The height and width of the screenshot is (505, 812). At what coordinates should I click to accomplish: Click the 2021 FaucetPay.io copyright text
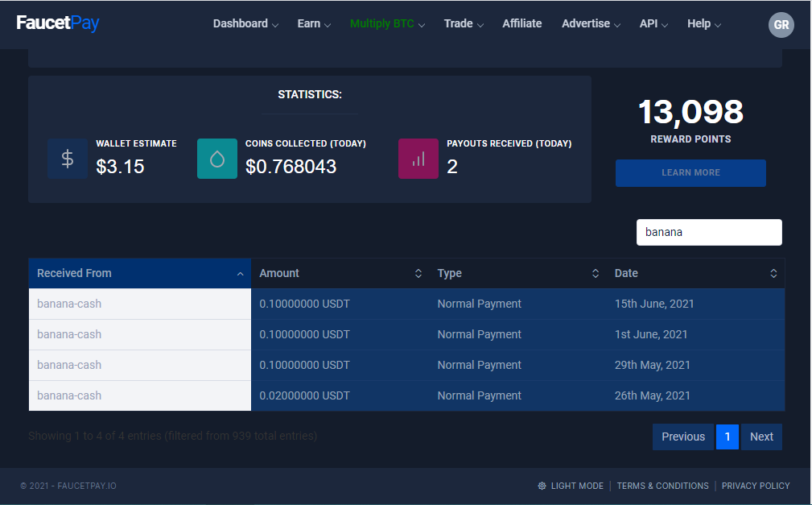pyautogui.click(x=68, y=486)
